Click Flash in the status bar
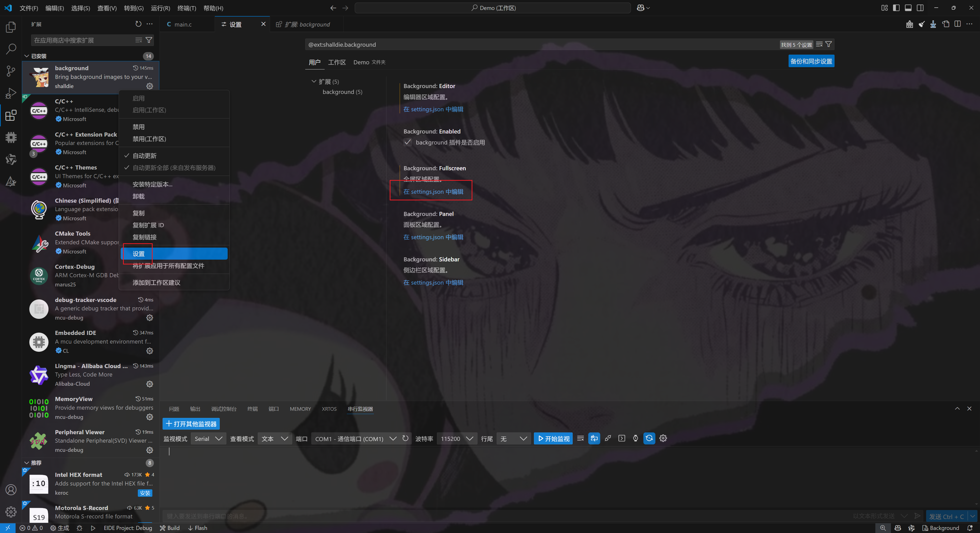This screenshot has height=533, width=980. click(198, 528)
